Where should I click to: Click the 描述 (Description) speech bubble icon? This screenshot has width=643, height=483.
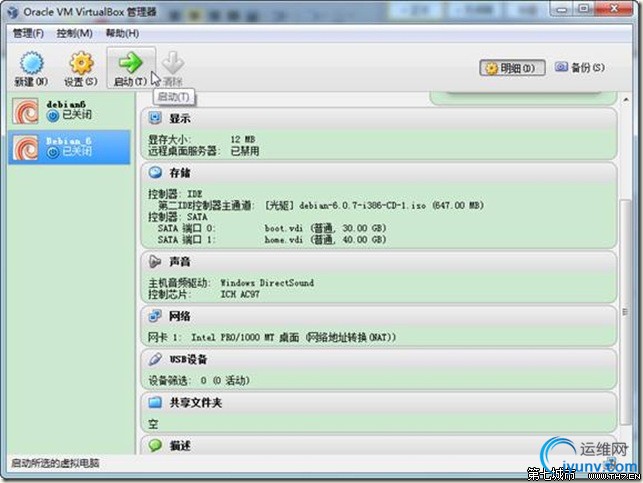[155, 446]
